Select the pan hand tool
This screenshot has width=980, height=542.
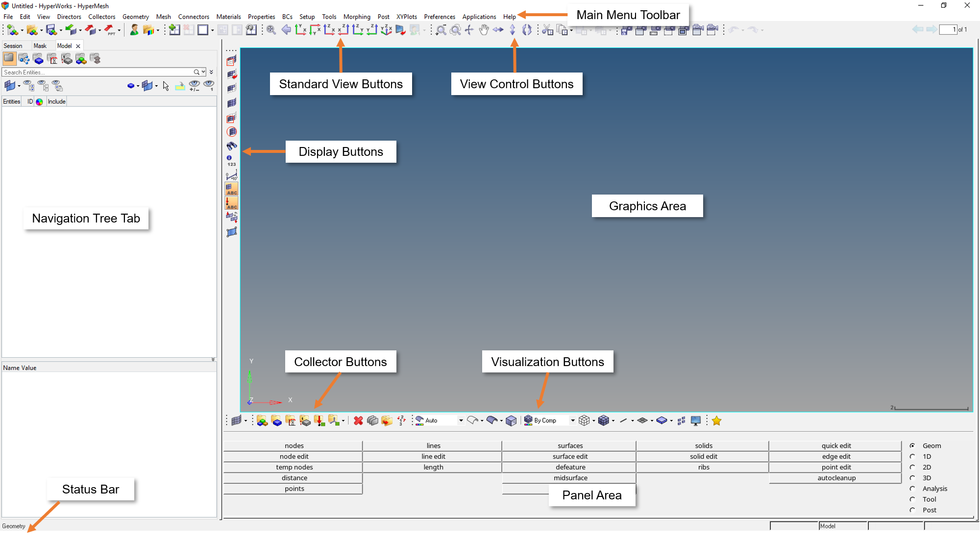pyautogui.click(x=484, y=30)
